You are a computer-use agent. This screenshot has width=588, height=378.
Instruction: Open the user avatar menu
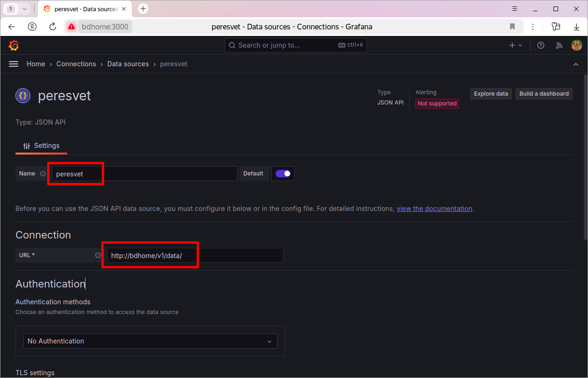[577, 45]
